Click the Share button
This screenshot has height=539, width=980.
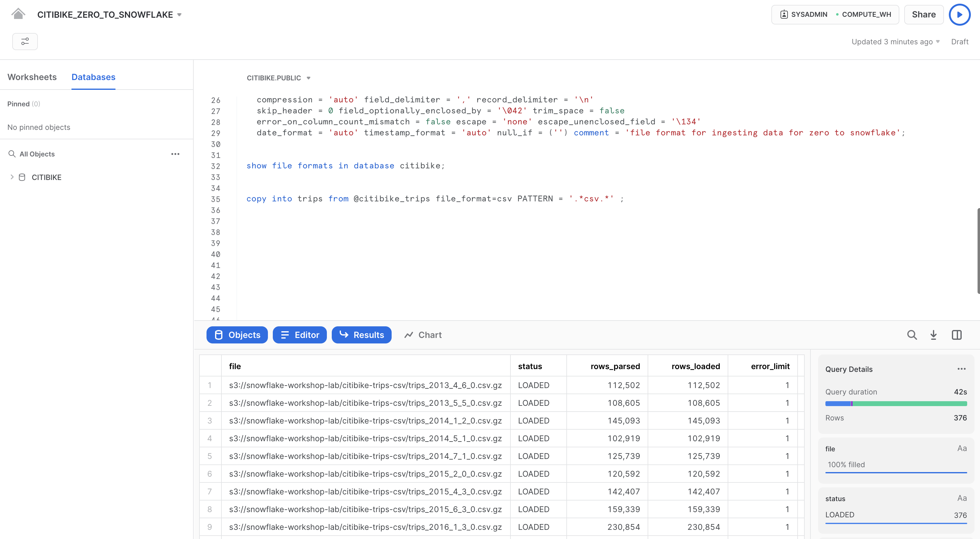[x=924, y=14]
